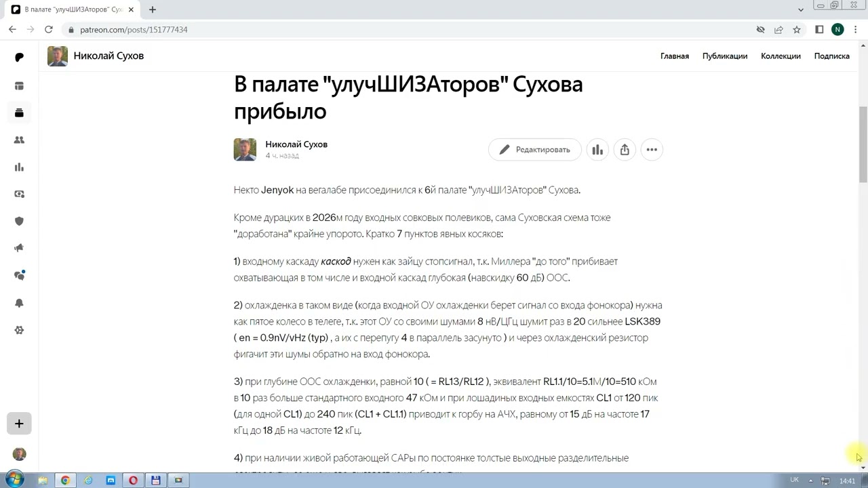Screen dimensions: 868x488
Task: Open the posts library sidebar icon
Action: (19, 113)
